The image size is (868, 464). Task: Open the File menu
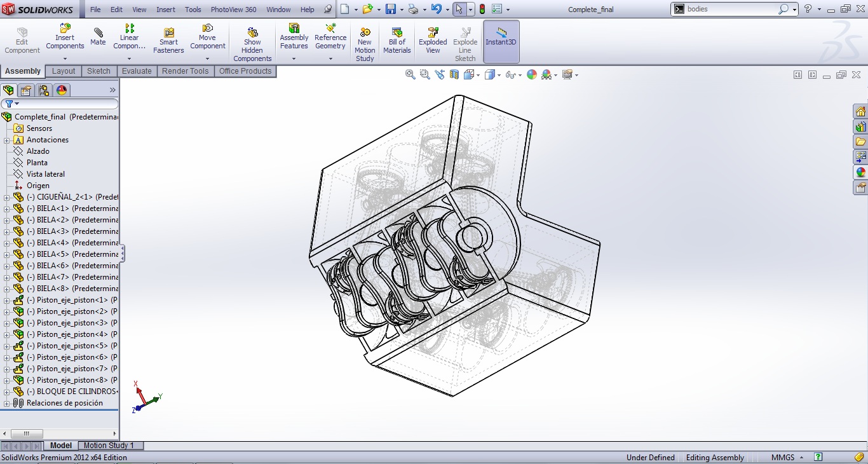(x=95, y=10)
